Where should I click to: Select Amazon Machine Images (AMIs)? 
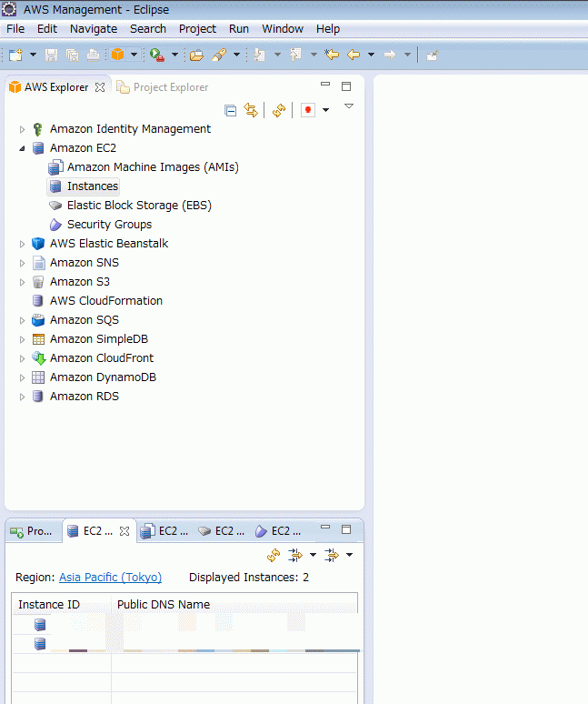[x=143, y=167]
